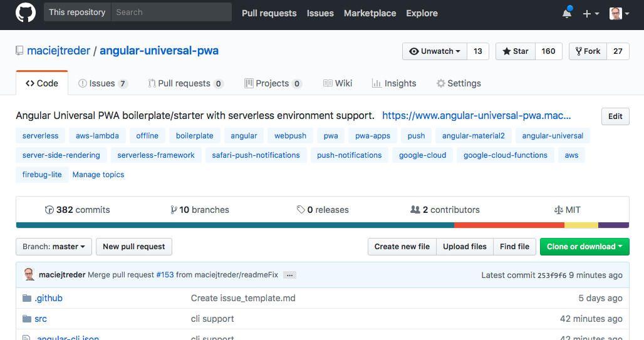Select the google-cloud-functions topic tag
This screenshot has width=644, height=340.
pos(506,155)
